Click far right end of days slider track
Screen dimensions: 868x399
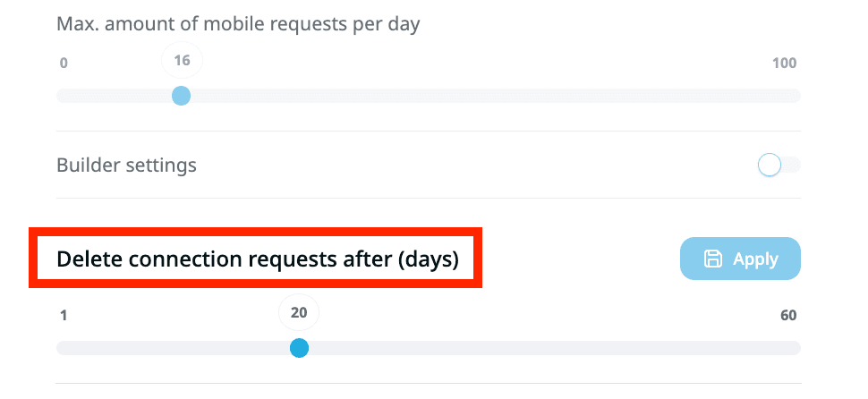(795, 348)
